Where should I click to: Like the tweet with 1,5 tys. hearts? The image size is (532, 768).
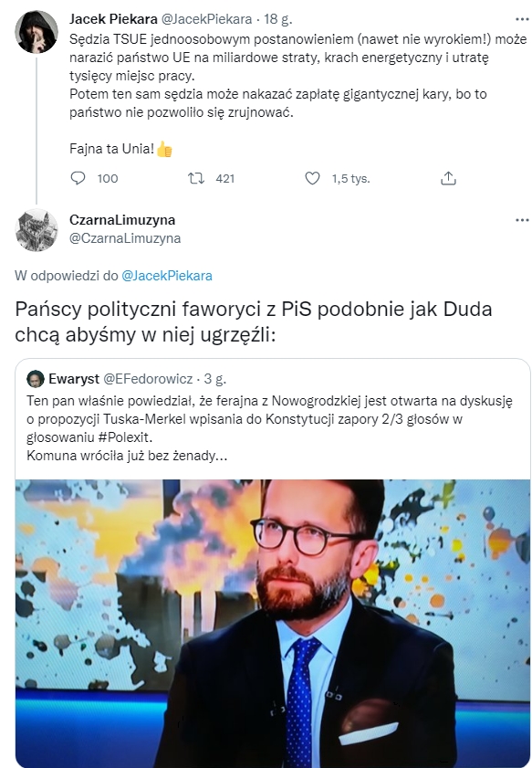point(312,178)
